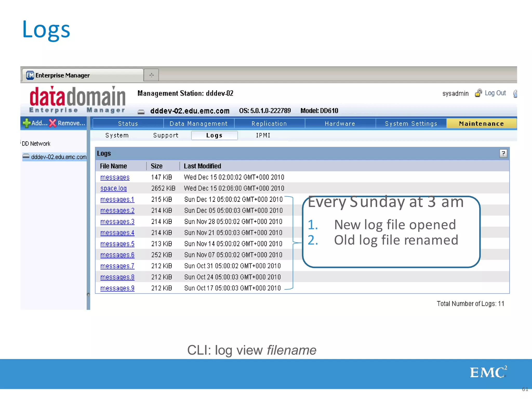The height and width of the screenshot is (399, 532).
Task: Open the IPMI sub-tab
Action: point(263,135)
